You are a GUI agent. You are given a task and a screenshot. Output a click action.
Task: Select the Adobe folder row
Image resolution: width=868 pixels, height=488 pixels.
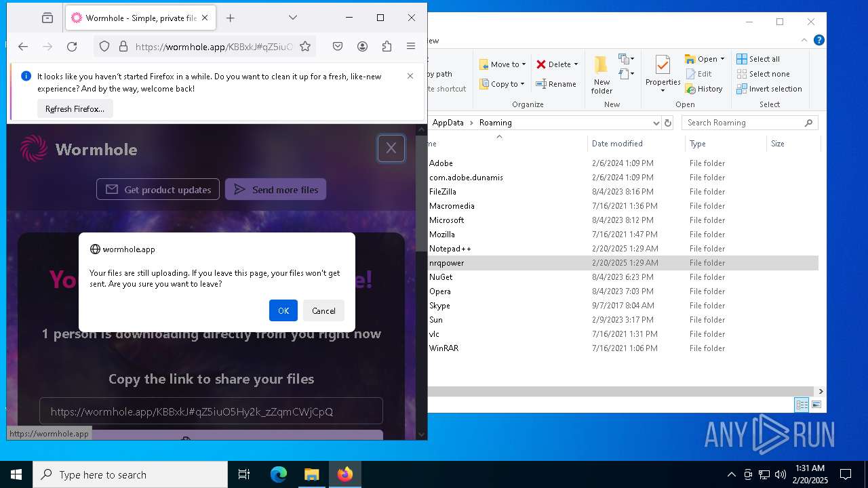point(623,163)
